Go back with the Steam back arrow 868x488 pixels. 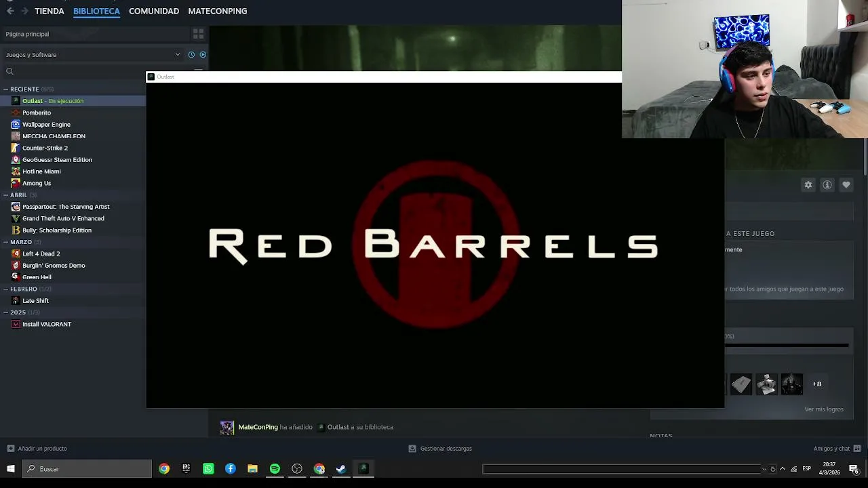coord(10,11)
